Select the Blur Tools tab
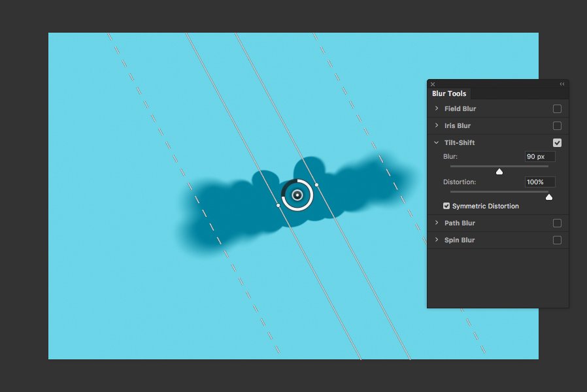The height and width of the screenshot is (392, 587). 449,93
